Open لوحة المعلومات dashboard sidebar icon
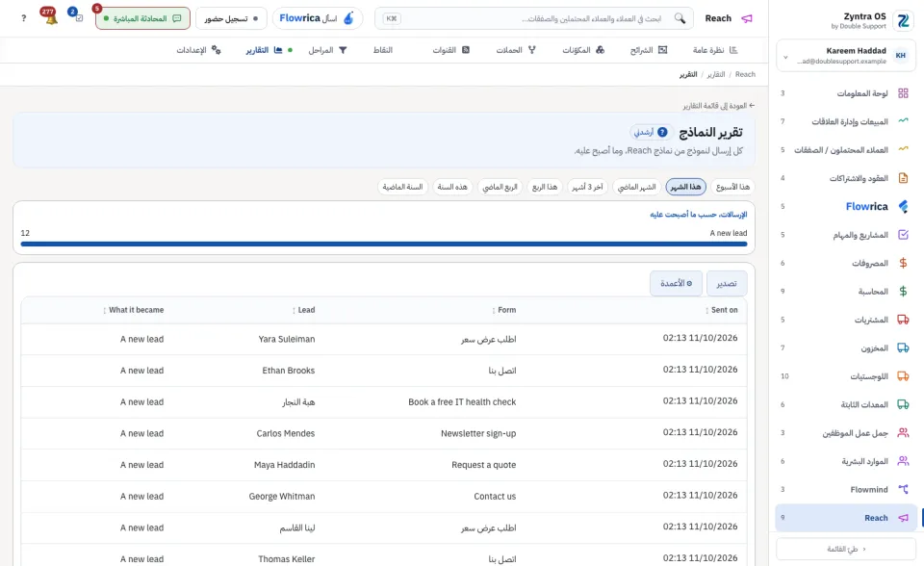Image resolution: width=924 pixels, height=566 pixels. pyautogui.click(x=903, y=93)
